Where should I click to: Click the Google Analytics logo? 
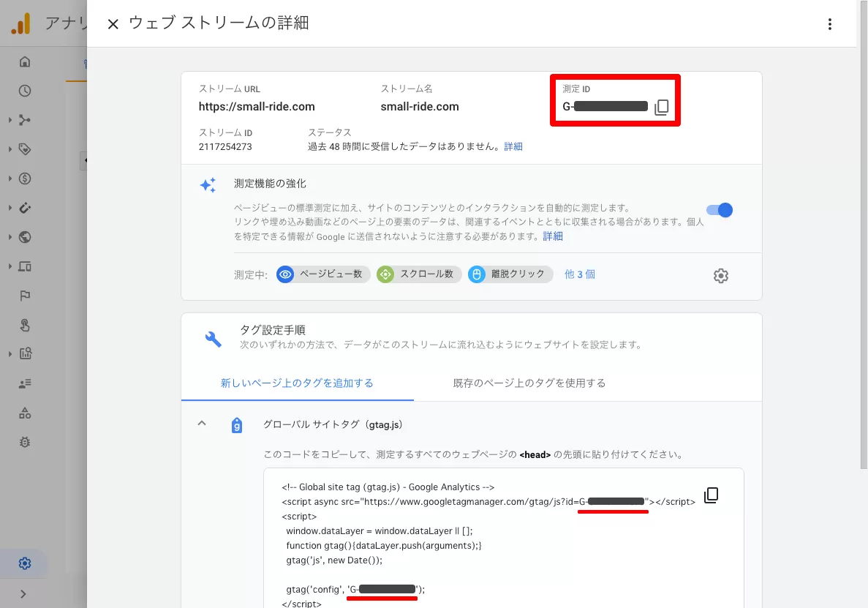[x=20, y=23]
